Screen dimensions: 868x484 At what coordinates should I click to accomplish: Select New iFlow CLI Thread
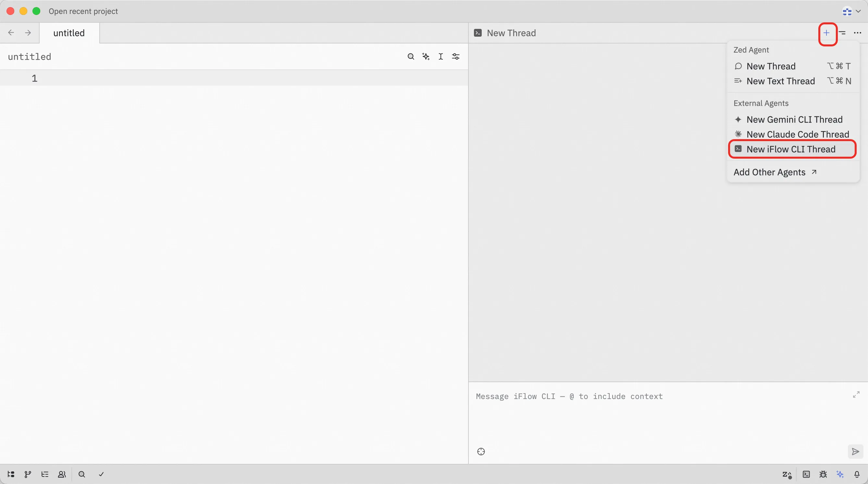tap(790, 149)
